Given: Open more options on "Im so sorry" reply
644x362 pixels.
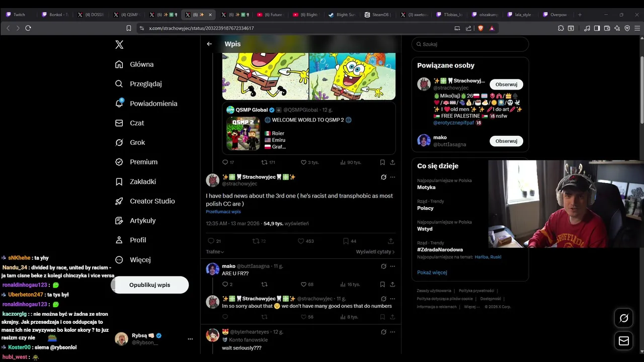Looking at the screenshot, I should click(392, 299).
